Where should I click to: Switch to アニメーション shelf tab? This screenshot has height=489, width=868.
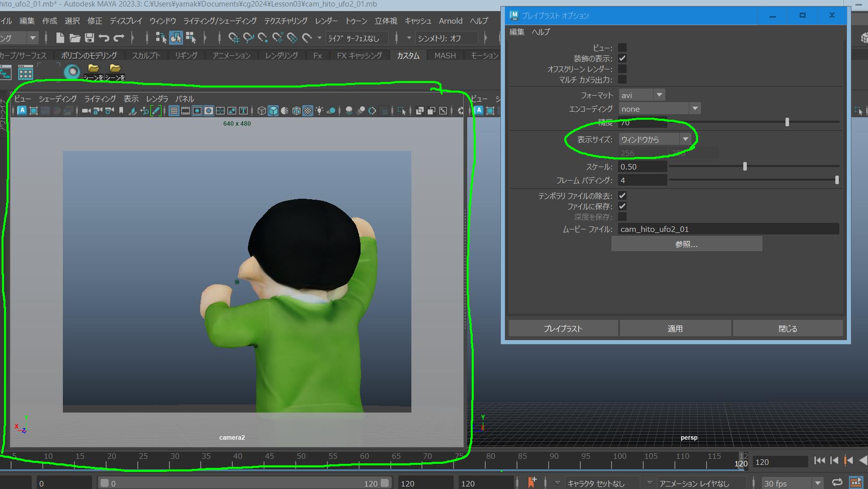(231, 55)
